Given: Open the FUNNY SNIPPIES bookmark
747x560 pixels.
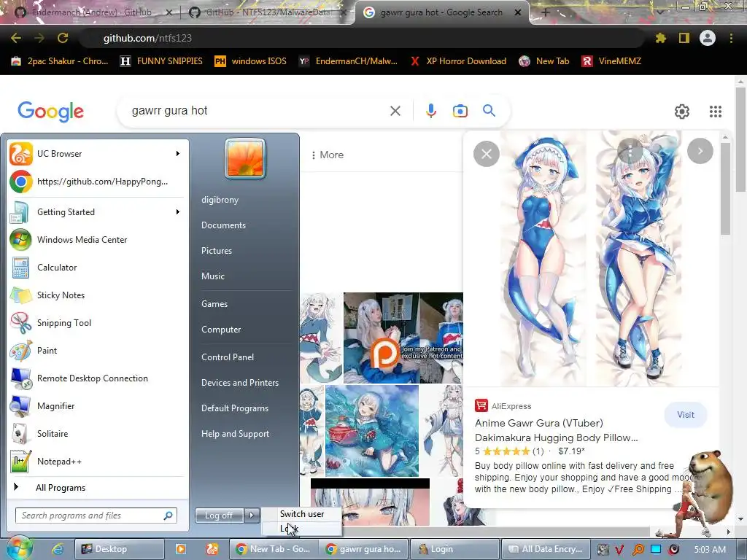Looking at the screenshot, I should click(x=161, y=61).
